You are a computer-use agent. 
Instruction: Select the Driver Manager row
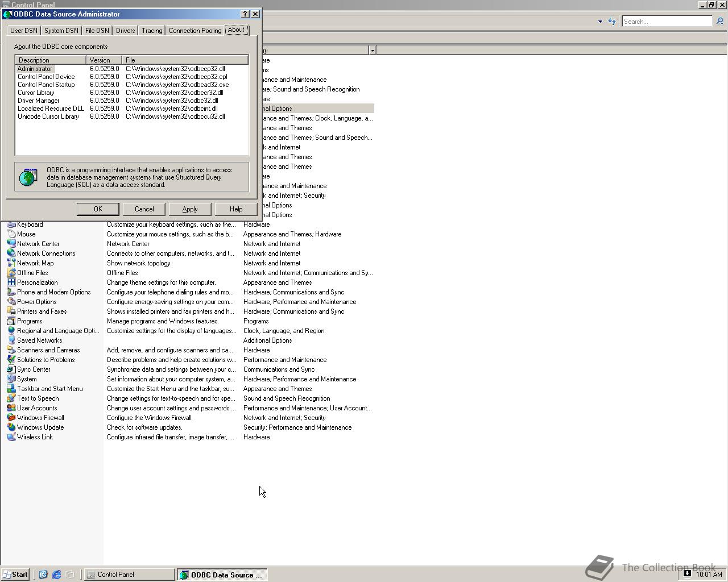[x=132, y=101]
